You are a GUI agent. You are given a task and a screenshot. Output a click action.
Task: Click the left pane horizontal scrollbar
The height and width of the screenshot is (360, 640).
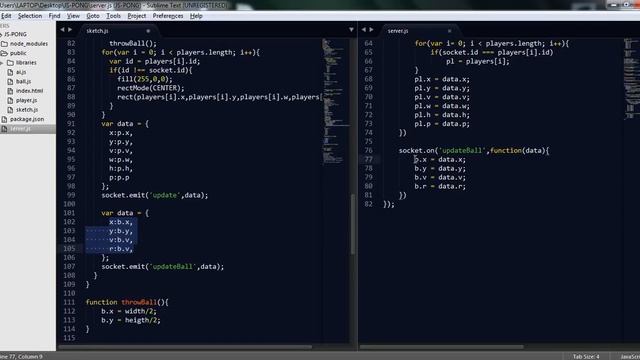coord(185,347)
